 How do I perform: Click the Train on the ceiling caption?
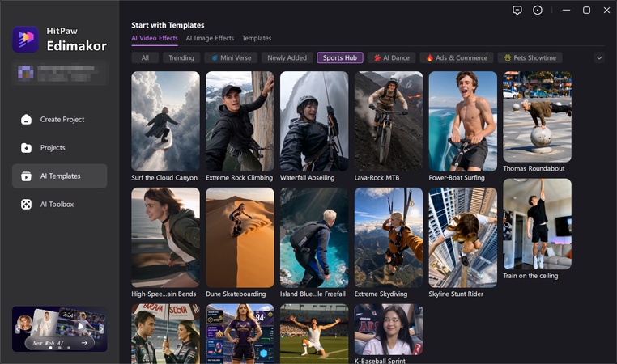pyautogui.click(x=530, y=276)
